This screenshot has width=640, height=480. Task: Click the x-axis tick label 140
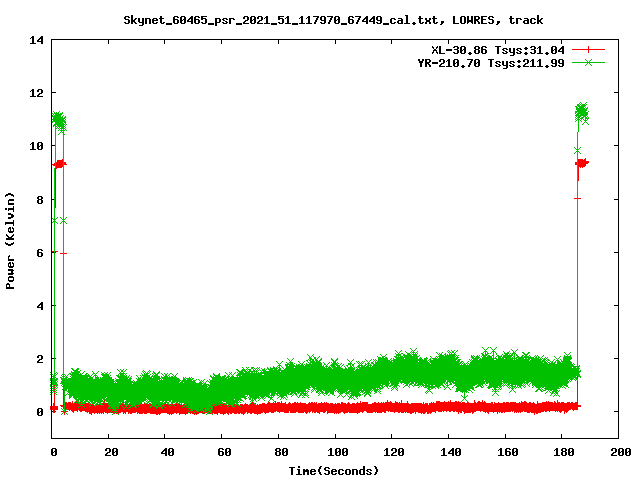[x=451, y=452]
